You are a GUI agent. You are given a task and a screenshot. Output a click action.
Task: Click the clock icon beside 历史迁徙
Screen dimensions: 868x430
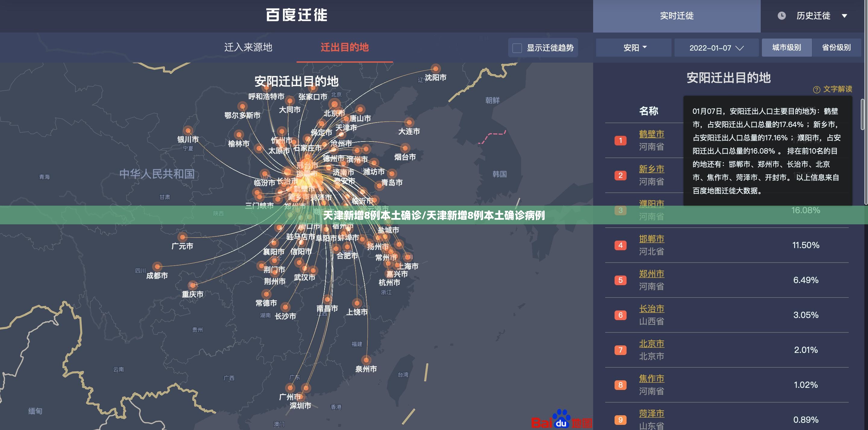pyautogui.click(x=782, y=16)
